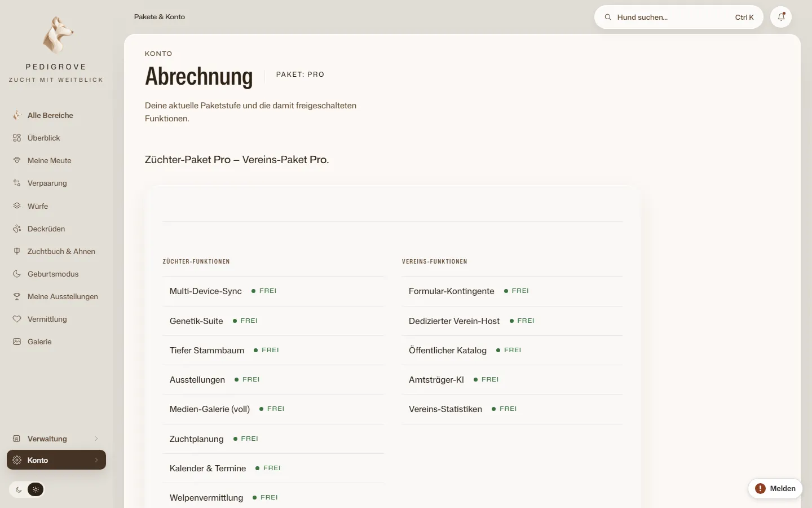The image size is (812, 508).
Task: Select the Dedizierter Verein-Host row
Action: pyautogui.click(x=513, y=321)
